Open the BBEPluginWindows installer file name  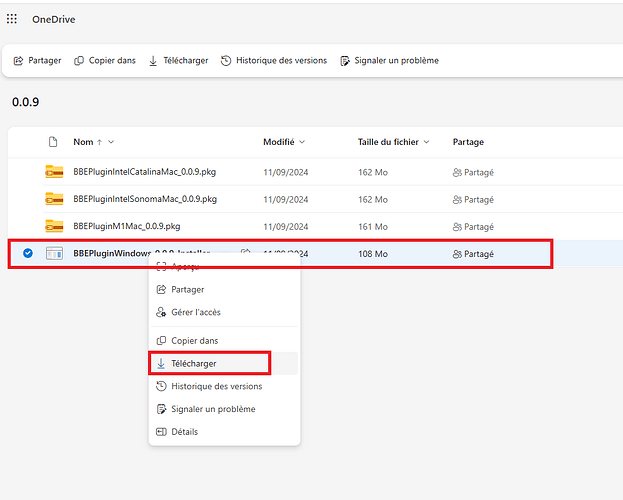tap(141, 253)
